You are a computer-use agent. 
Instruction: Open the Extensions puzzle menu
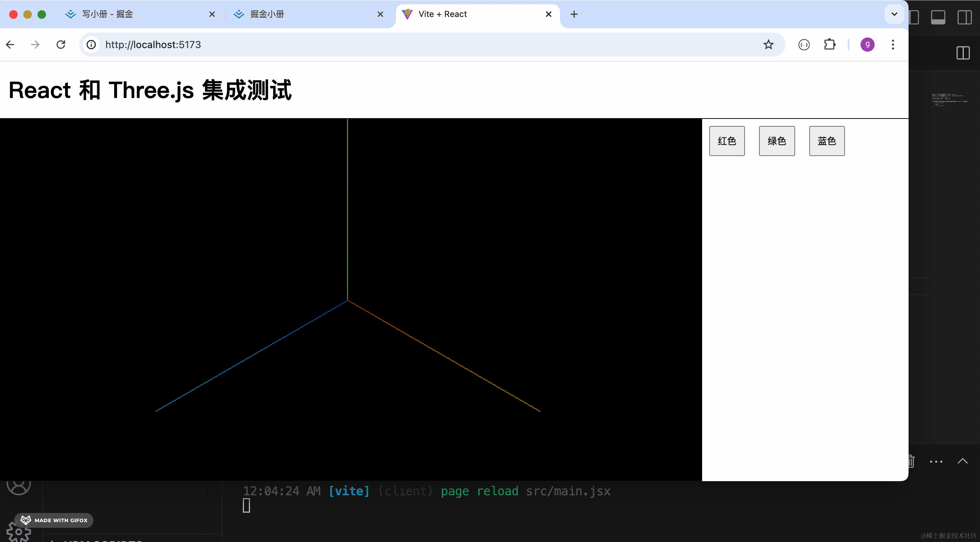830,45
